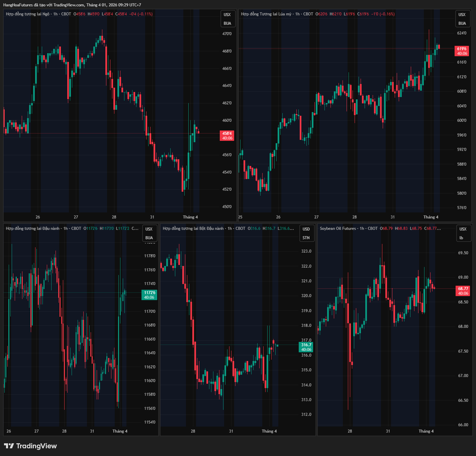Click the open value O316.6 on the soybean meal chart
The image size is (476, 456).
(254, 229)
